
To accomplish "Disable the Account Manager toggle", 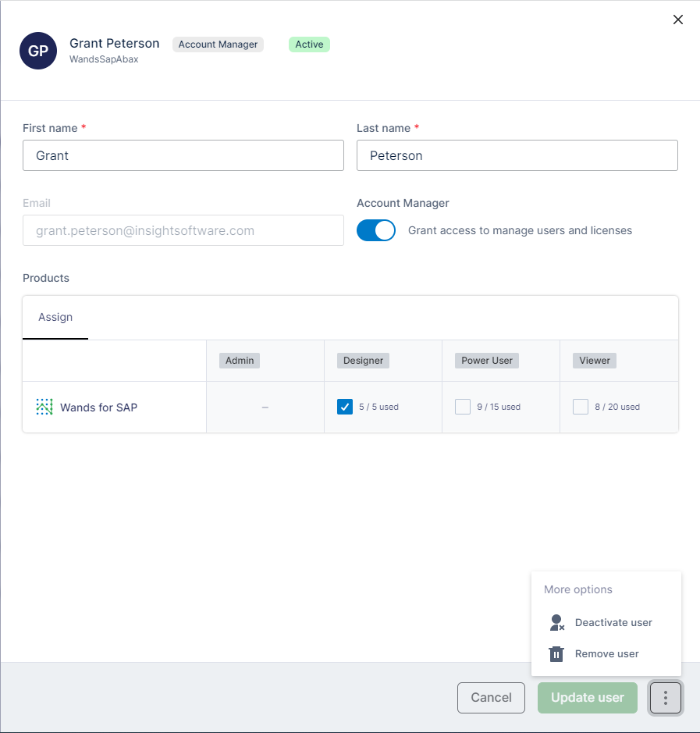I will [376, 230].
